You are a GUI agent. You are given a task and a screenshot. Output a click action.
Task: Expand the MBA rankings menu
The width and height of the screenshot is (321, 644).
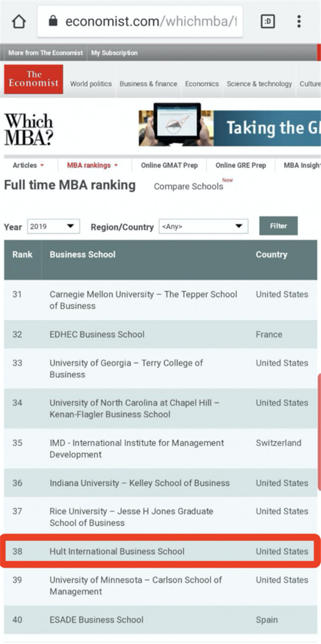92,165
